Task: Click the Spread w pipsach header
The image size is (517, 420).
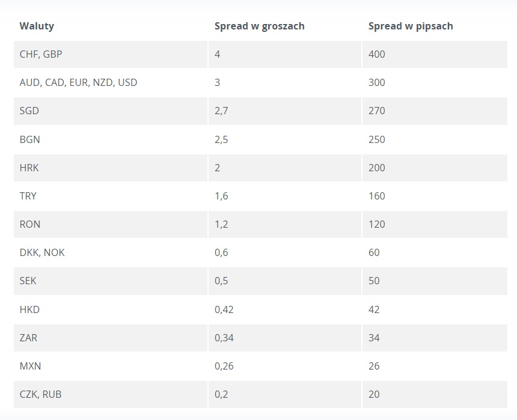Action: (x=411, y=26)
